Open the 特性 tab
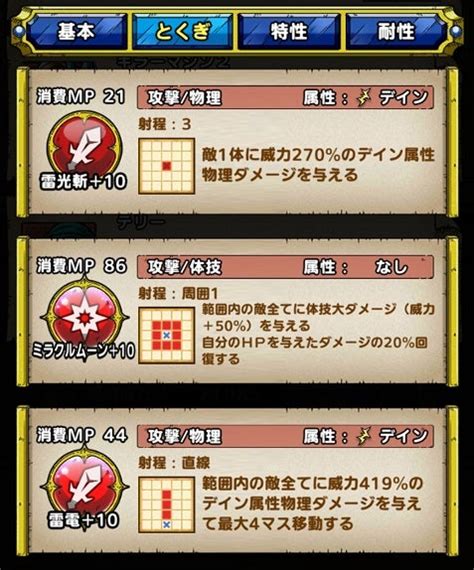The height and width of the screenshot is (570, 474). click(289, 32)
